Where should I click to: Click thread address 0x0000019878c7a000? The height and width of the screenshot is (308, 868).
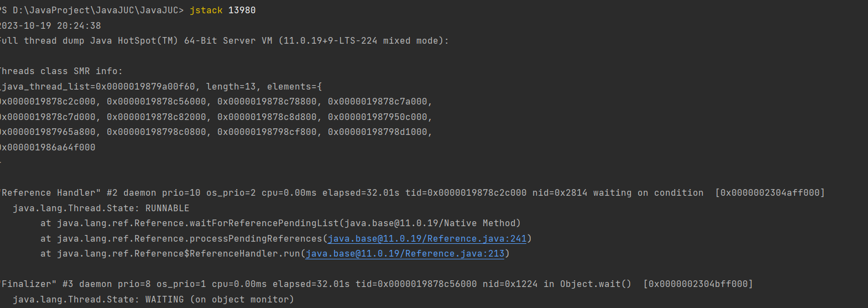coord(378,102)
